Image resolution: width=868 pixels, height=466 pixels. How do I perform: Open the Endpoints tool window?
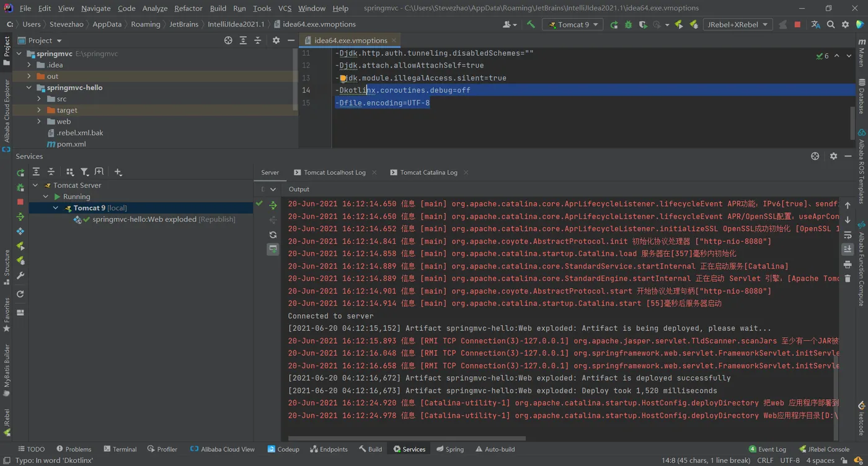(329, 449)
